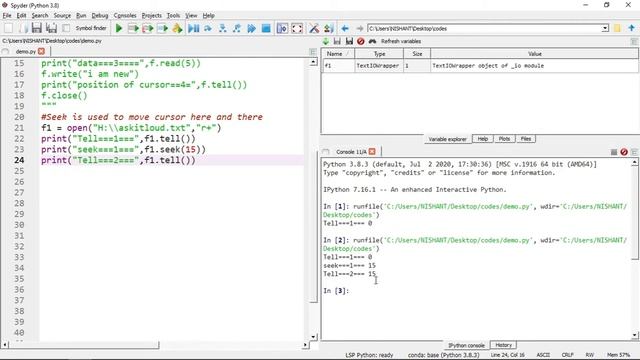The image size is (640, 360).
Task: Stop debugging with blue square icon
Action: coord(266,28)
